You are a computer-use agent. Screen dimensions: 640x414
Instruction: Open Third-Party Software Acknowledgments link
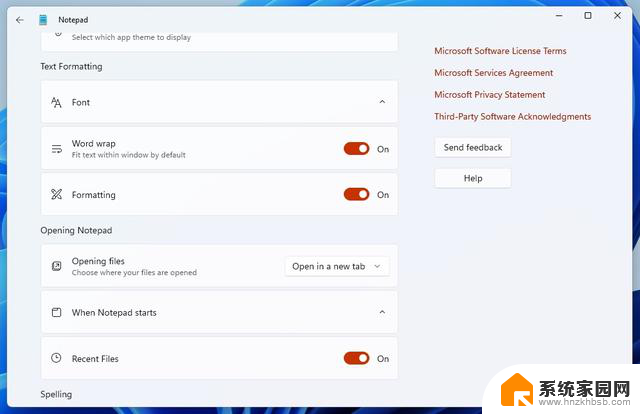click(x=512, y=117)
